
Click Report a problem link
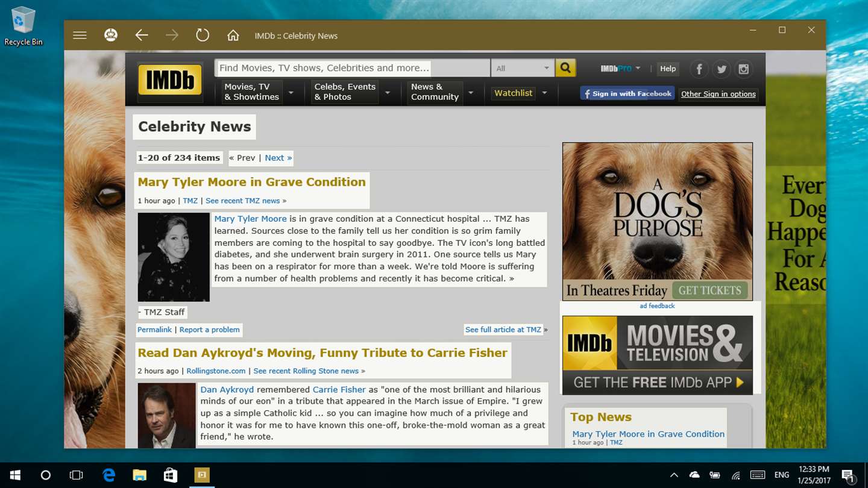pyautogui.click(x=209, y=330)
